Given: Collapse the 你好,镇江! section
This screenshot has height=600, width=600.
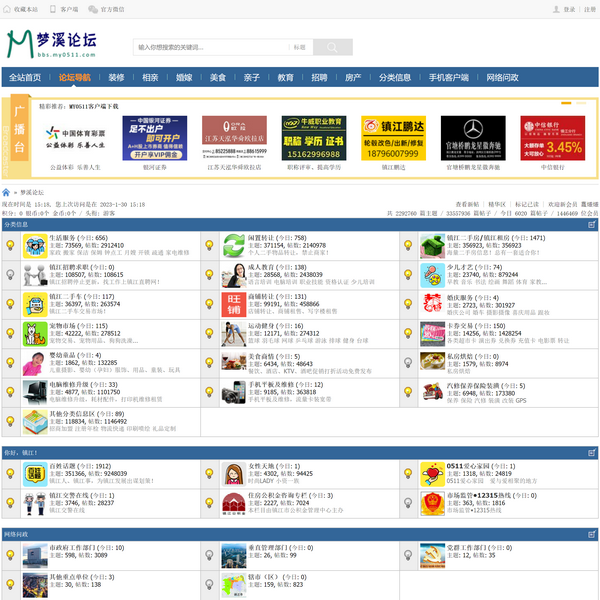Looking at the screenshot, I should tap(591, 452).
